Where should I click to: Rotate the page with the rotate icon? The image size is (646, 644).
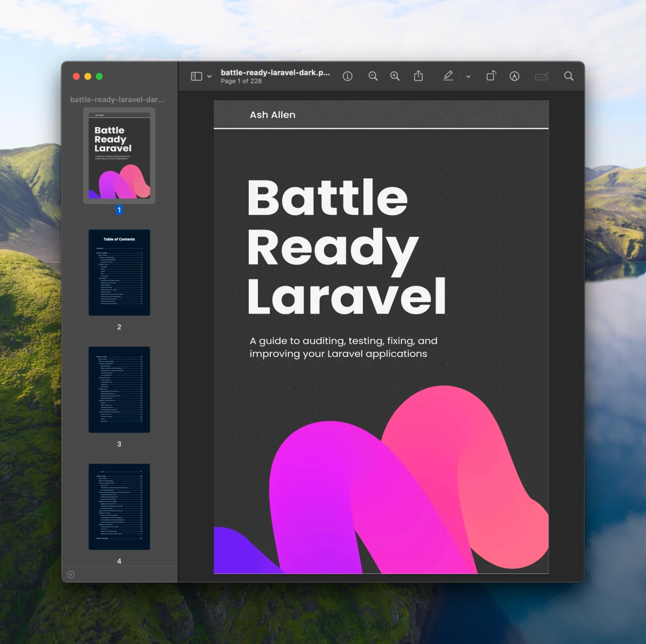click(491, 76)
